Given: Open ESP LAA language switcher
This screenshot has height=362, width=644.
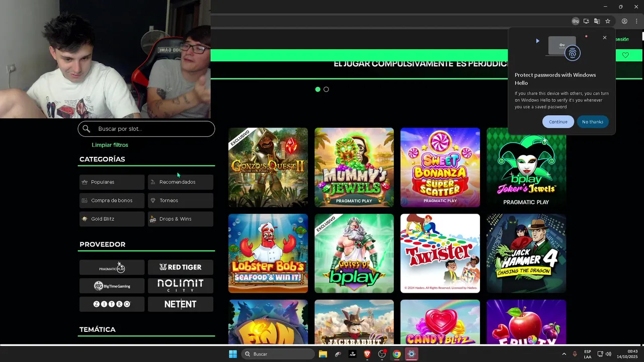Looking at the screenshot, I should [588, 354].
